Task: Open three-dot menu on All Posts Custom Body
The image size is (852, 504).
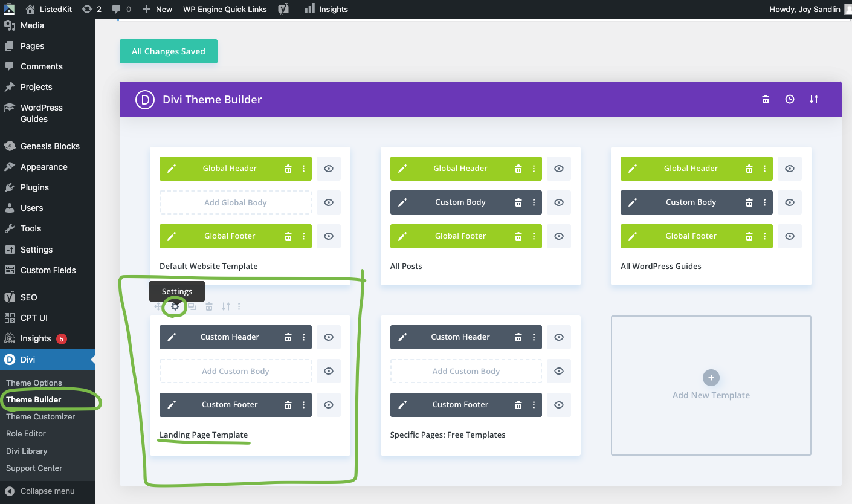Action: coord(534,202)
